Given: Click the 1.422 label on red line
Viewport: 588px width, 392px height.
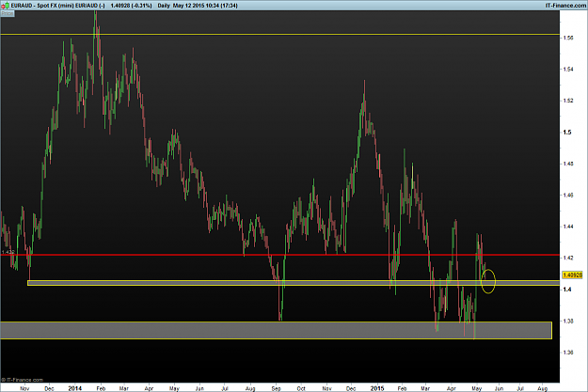Looking at the screenshot, I should [x=8, y=252].
